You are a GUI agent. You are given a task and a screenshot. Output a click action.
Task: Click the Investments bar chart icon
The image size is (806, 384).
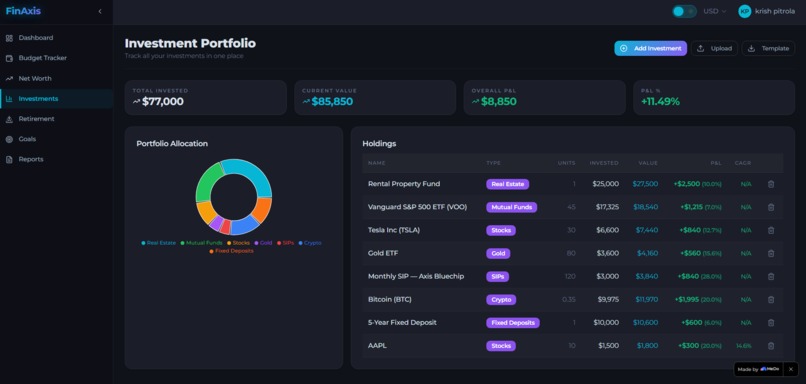click(x=9, y=99)
